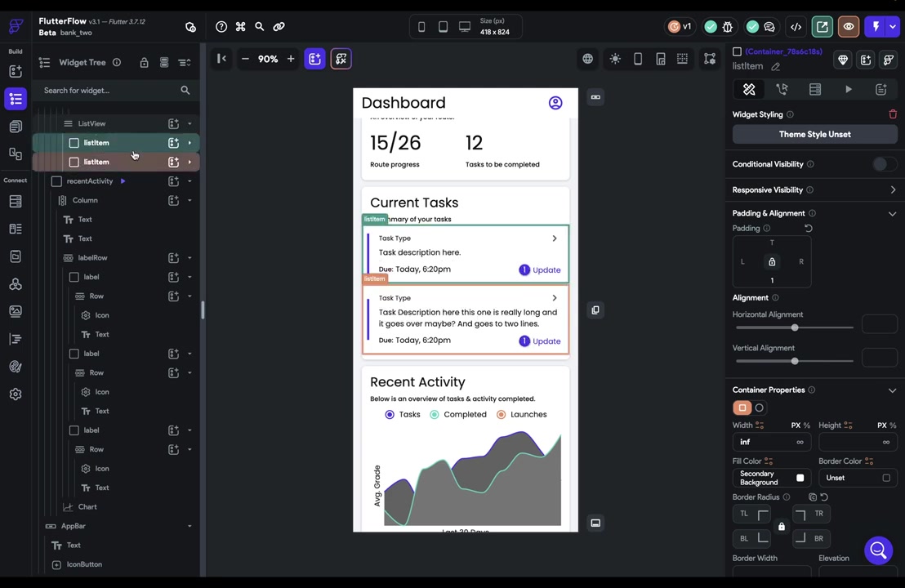Open the widget properties tab
905x588 pixels.
click(749, 90)
